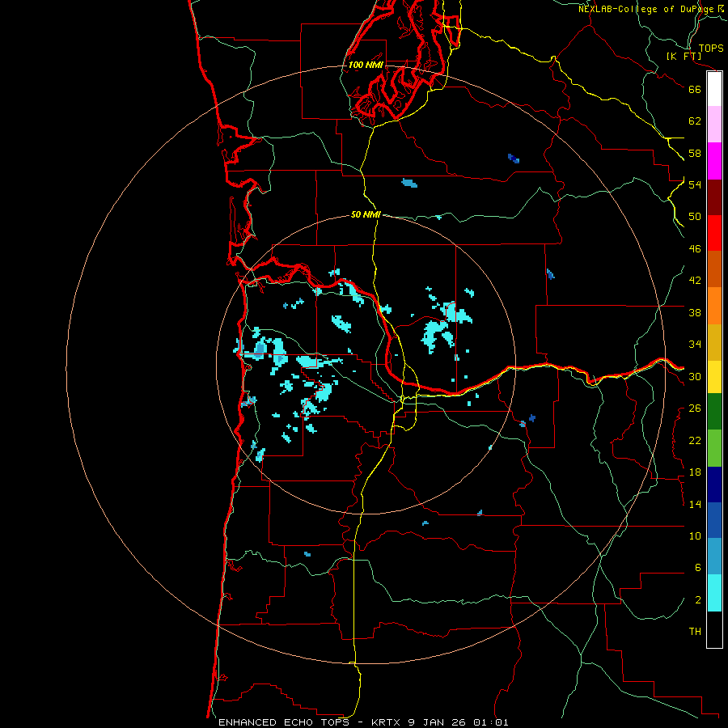728x728 pixels.
Task: Click the legend value '62'
Action: (695, 121)
